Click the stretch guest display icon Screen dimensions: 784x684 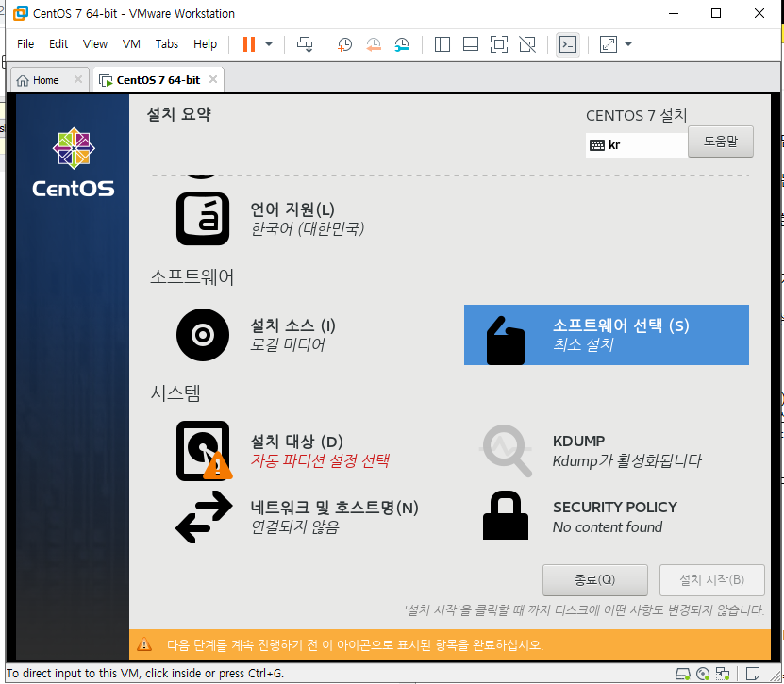pyautogui.click(x=608, y=44)
